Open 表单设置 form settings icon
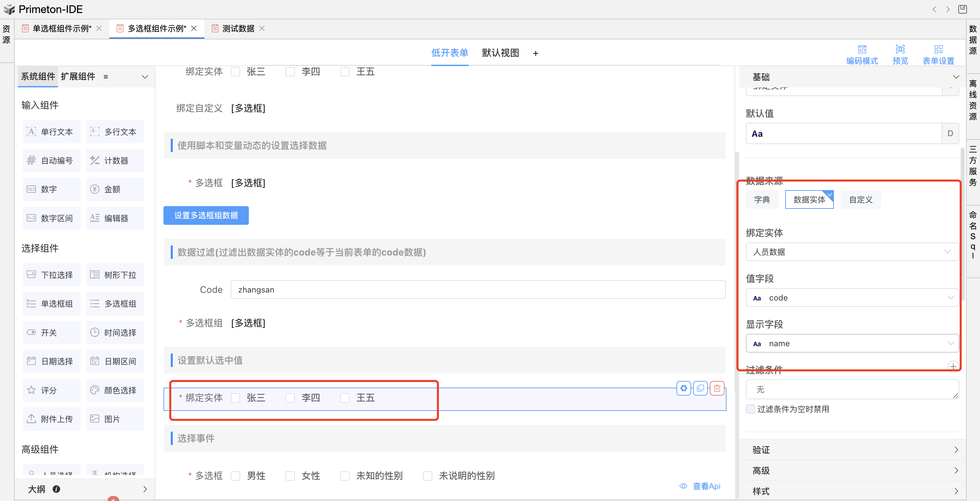Image resolution: width=980 pixels, height=501 pixels. pos(938,49)
